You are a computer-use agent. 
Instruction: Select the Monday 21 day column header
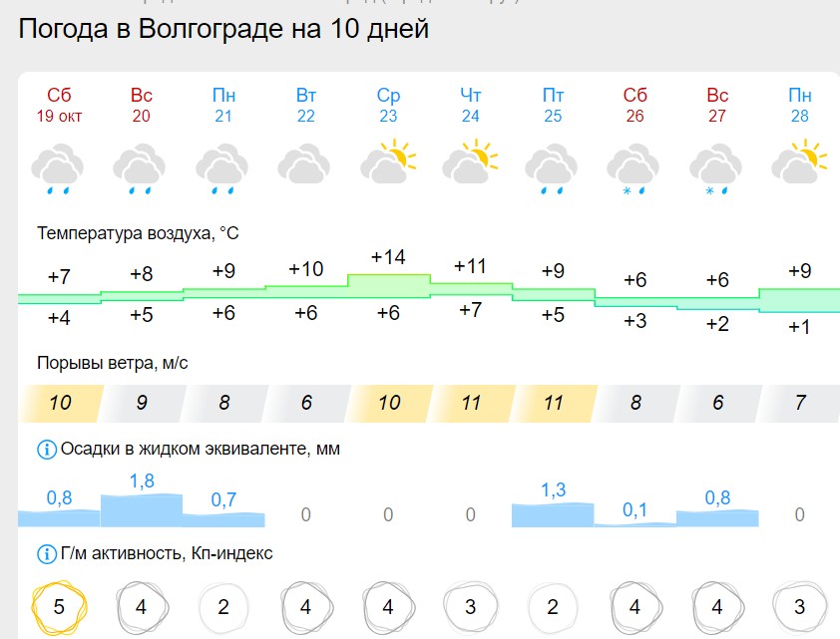pyautogui.click(x=223, y=105)
